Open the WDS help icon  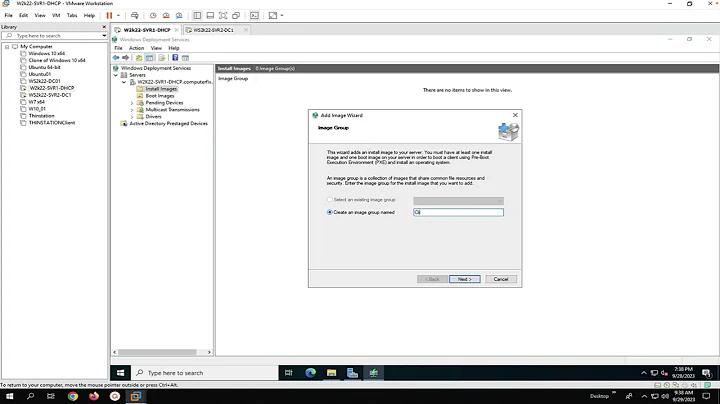(175, 57)
